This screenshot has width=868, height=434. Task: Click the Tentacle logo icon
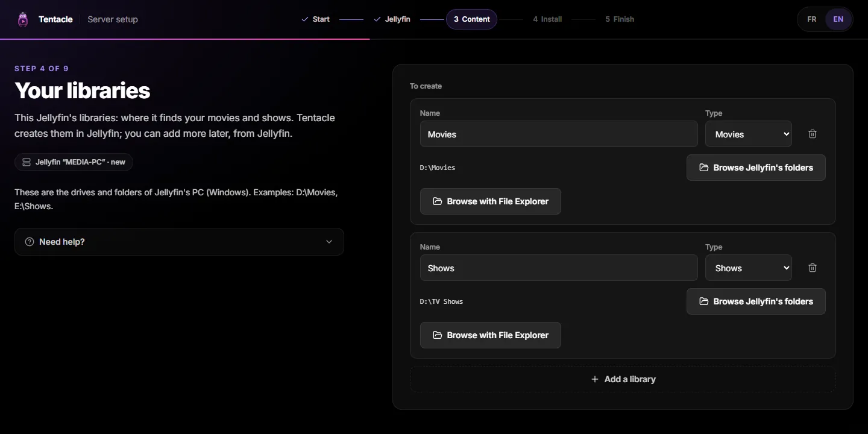tap(23, 19)
